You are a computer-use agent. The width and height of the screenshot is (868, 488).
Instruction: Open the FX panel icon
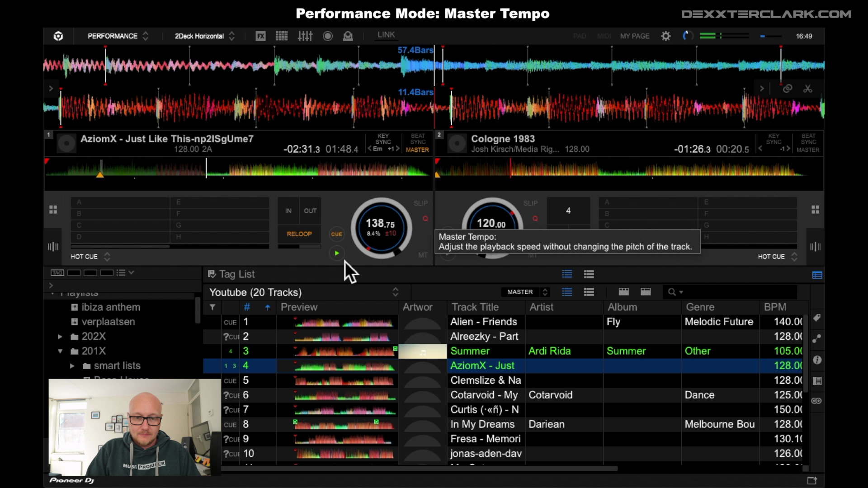260,36
